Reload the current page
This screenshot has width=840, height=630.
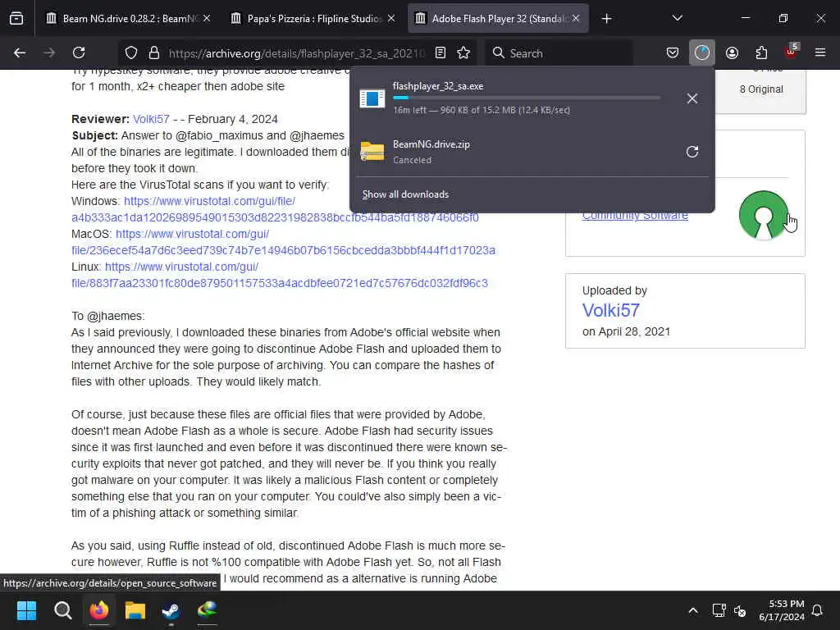click(79, 53)
